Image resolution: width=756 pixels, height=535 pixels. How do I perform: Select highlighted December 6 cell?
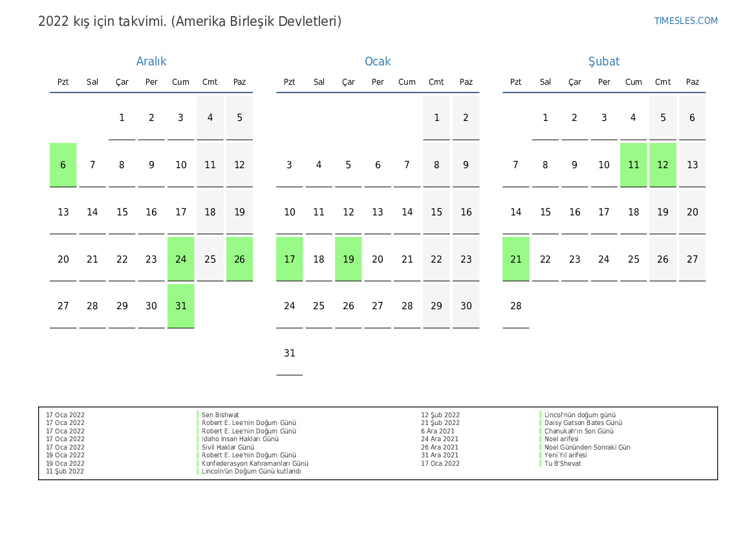(63, 165)
